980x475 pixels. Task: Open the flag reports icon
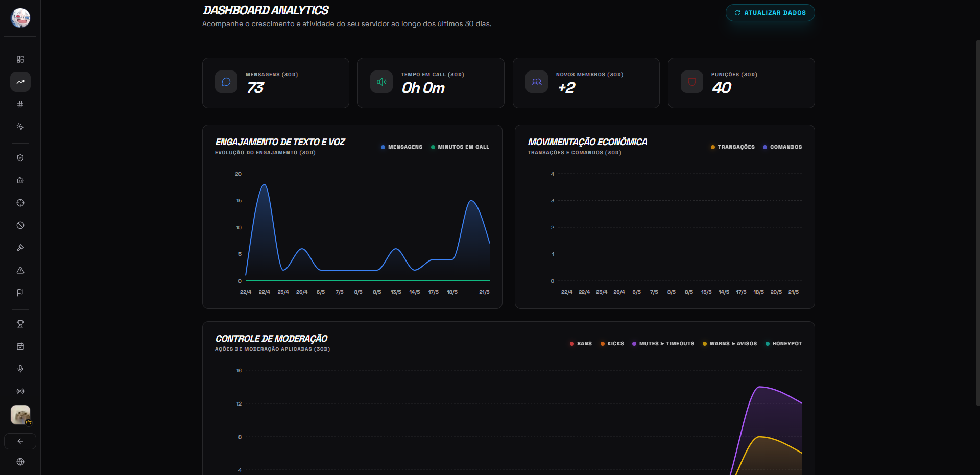(20, 293)
